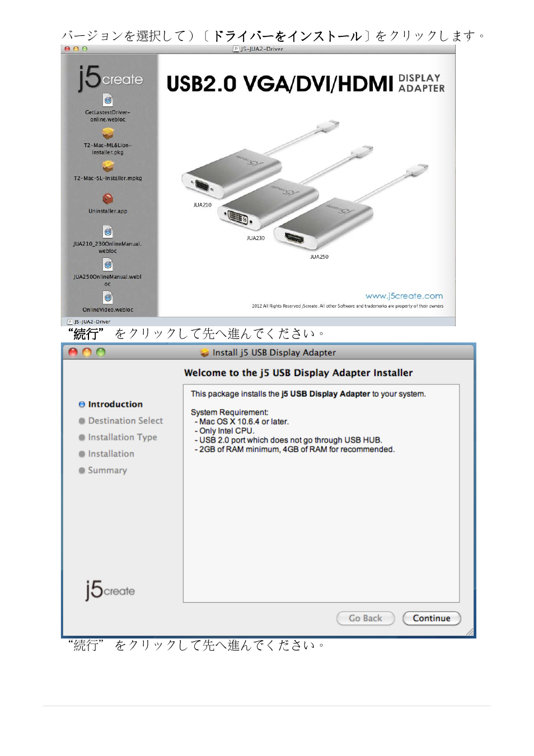Close the Install j5 USB Display Adapter window

[73, 353]
